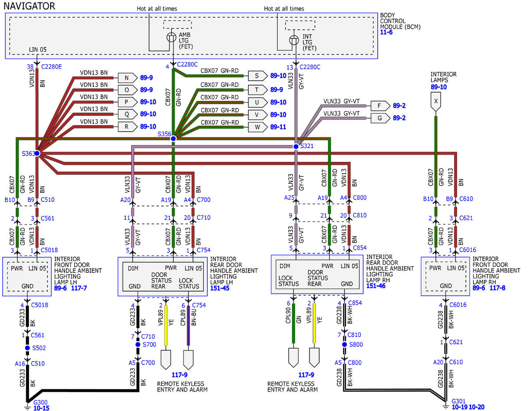Select the off-page connector P

(127, 102)
